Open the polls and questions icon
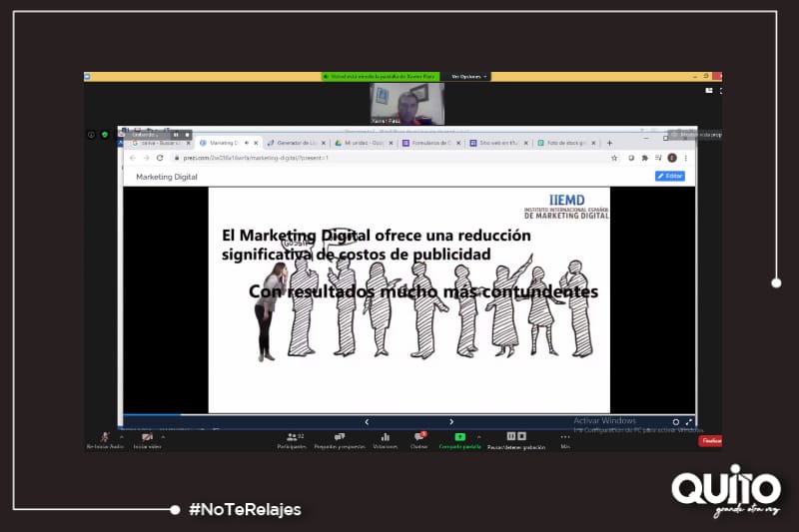 click(x=339, y=438)
